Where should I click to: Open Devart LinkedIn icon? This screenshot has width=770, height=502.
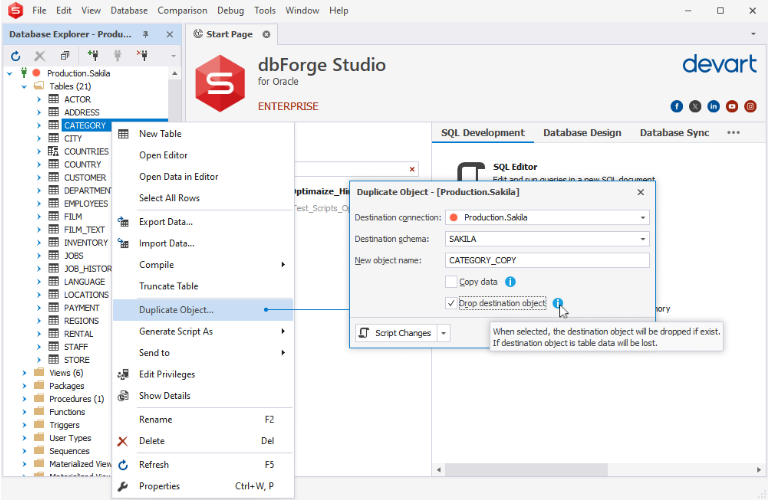pos(714,106)
